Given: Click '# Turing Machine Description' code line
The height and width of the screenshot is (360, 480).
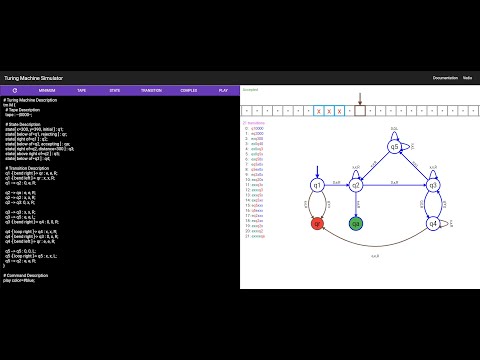Looking at the screenshot, I should [x=30, y=100].
